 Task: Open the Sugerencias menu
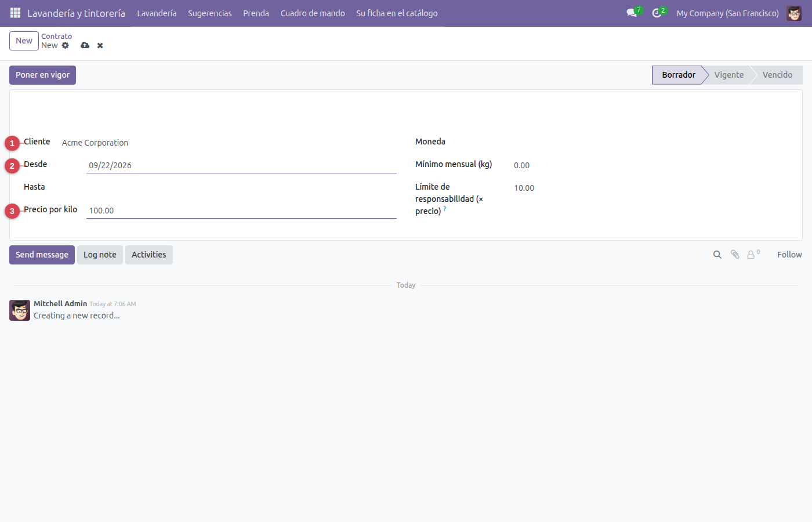(x=209, y=13)
